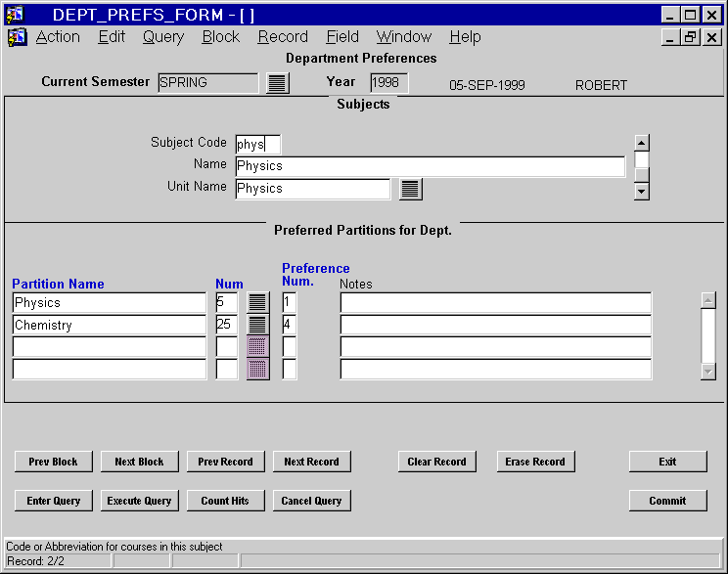Open the Edit menu

pos(112,36)
